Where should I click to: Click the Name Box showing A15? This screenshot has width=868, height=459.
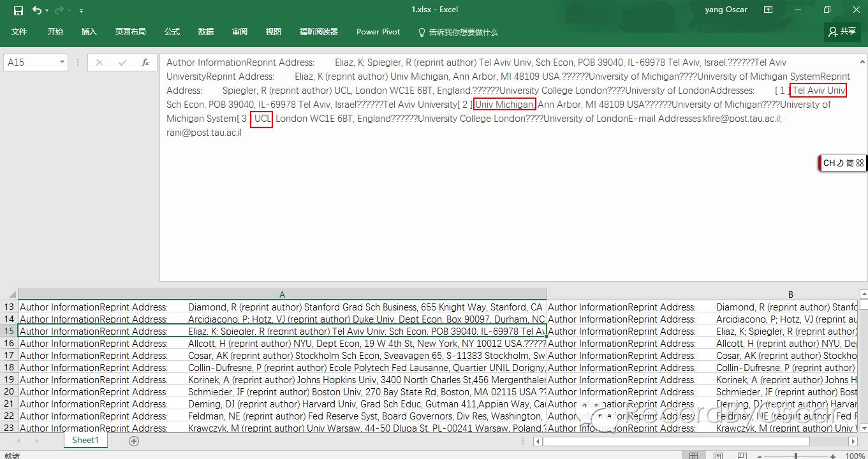point(31,62)
